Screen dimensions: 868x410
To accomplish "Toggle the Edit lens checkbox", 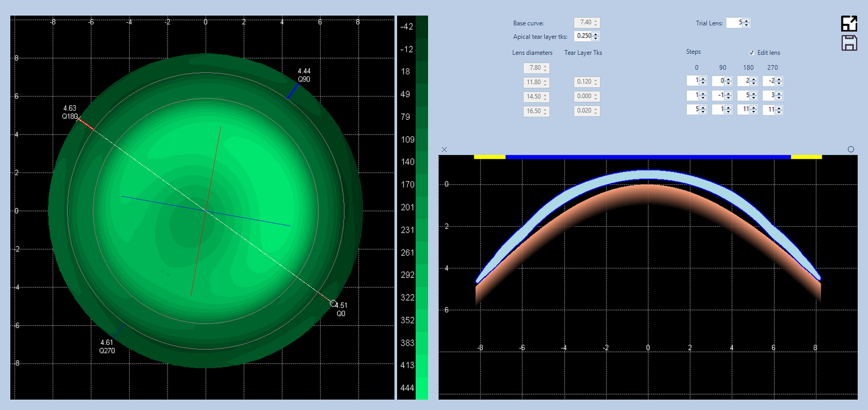I will pyautogui.click(x=751, y=53).
